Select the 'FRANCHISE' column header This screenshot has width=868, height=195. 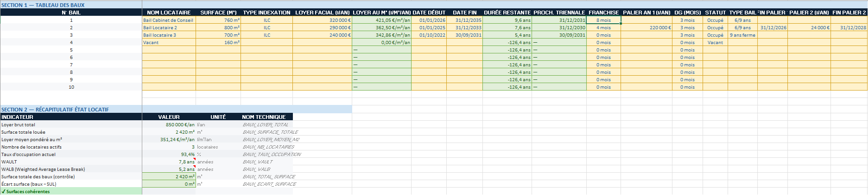coord(603,13)
